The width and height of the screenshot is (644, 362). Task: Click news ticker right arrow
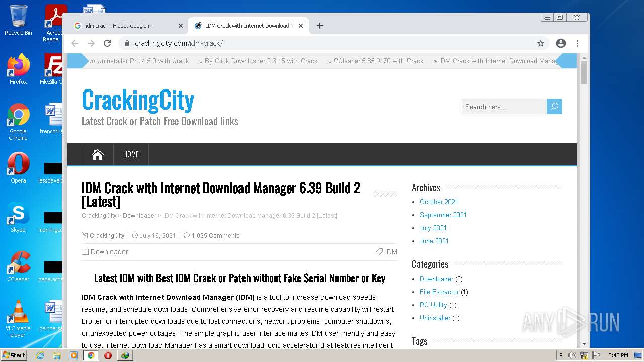(567, 61)
